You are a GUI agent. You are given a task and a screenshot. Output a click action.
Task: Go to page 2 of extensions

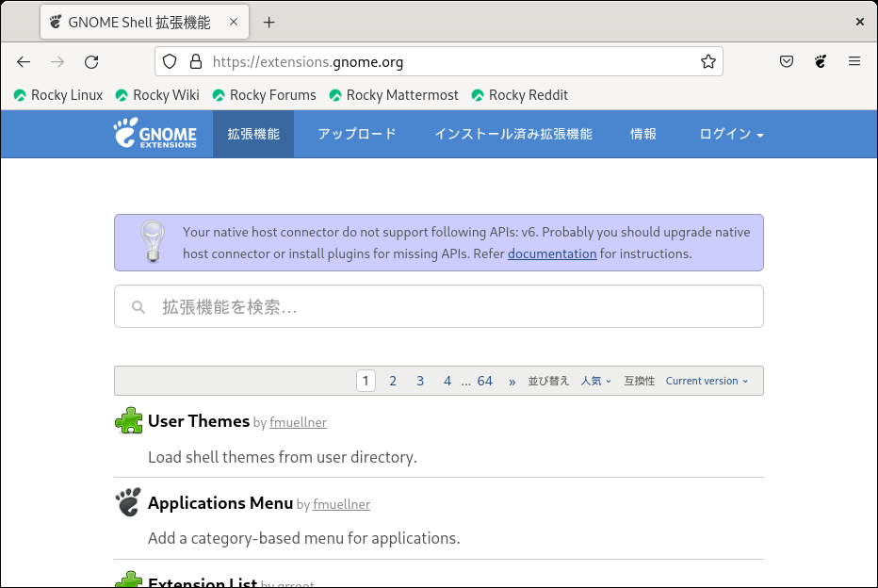[x=393, y=381]
